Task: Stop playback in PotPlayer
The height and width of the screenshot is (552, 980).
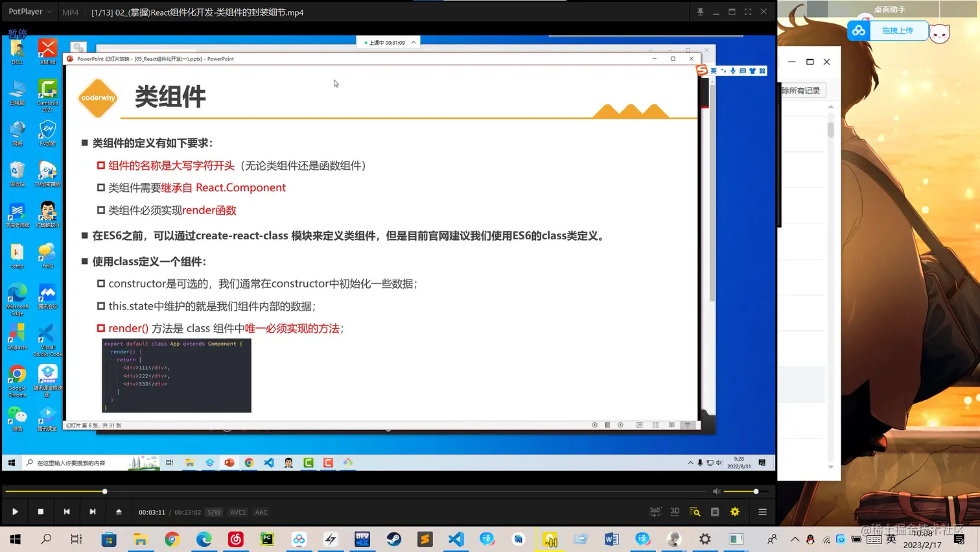Action: pyautogui.click(x=41, y=512)
